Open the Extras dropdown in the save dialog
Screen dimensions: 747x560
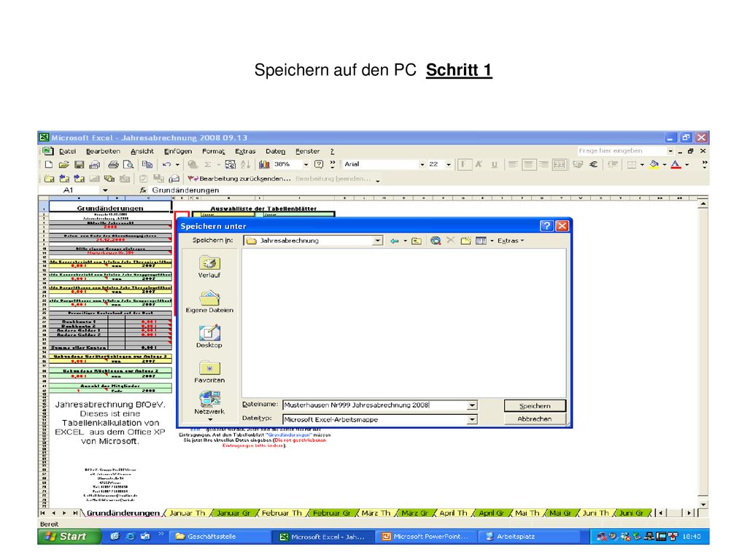click(x=510, y=241)
